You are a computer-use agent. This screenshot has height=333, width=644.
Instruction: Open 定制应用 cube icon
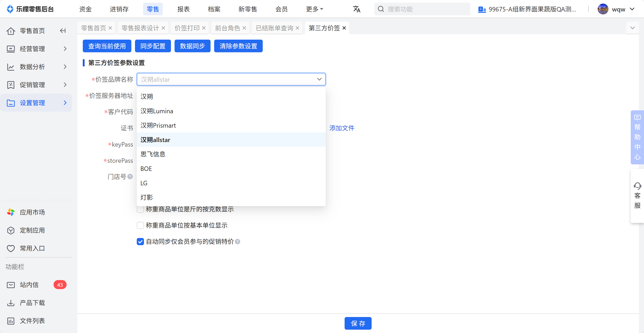click(11, 230)
